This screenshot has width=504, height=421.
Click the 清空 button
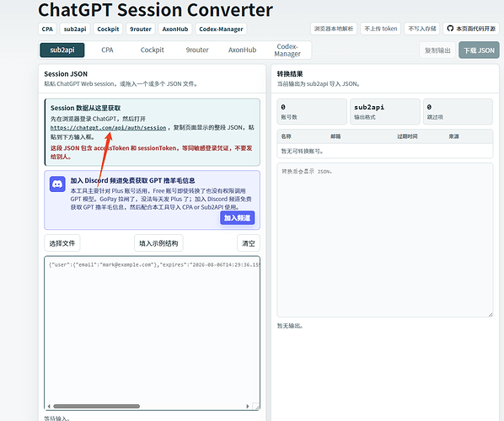tap(249, 243)
